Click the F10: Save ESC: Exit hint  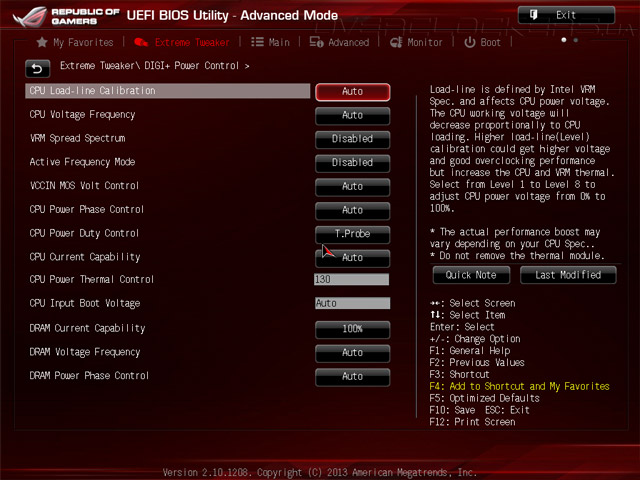[479, 410]
